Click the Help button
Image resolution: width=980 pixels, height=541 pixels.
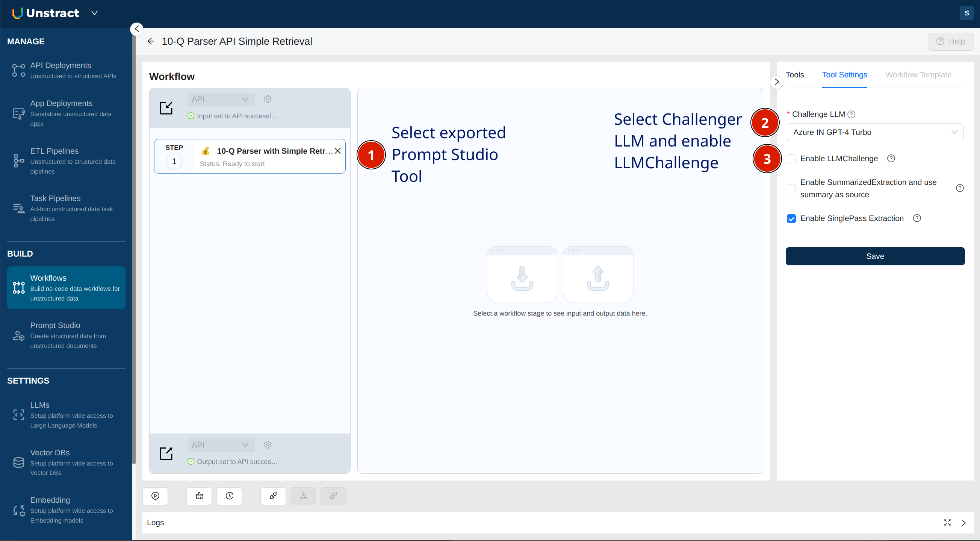pos(950,41)
